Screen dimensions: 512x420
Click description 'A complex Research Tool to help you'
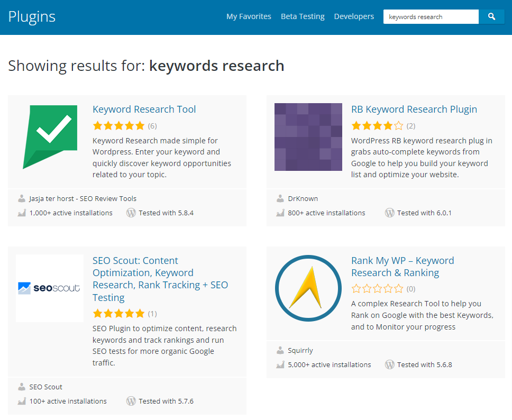[422, 315]
